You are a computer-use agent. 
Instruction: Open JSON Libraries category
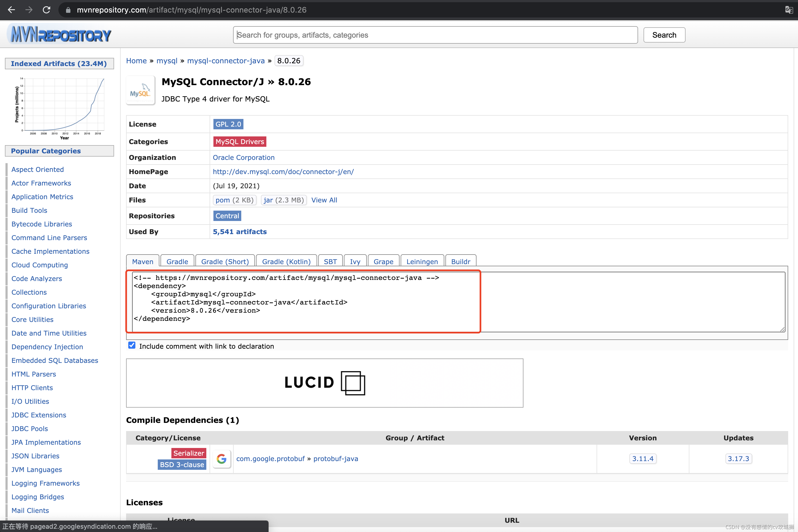tap(36, 456)
